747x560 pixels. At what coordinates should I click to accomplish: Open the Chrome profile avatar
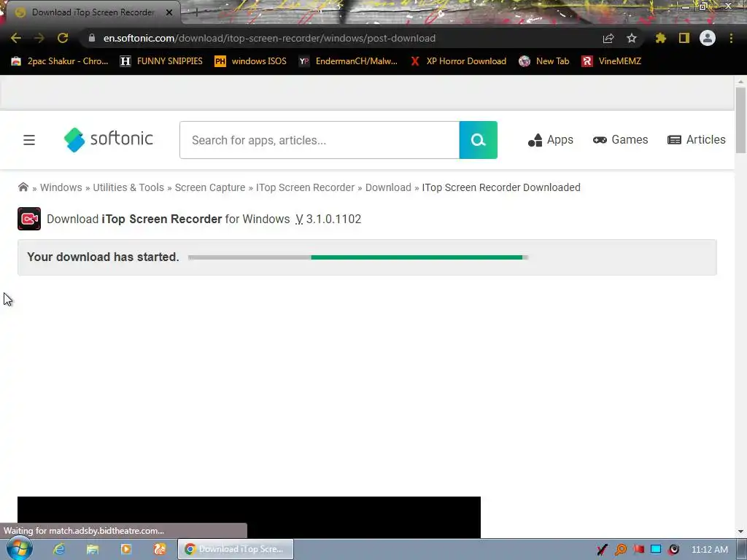(x=708, y=38)
